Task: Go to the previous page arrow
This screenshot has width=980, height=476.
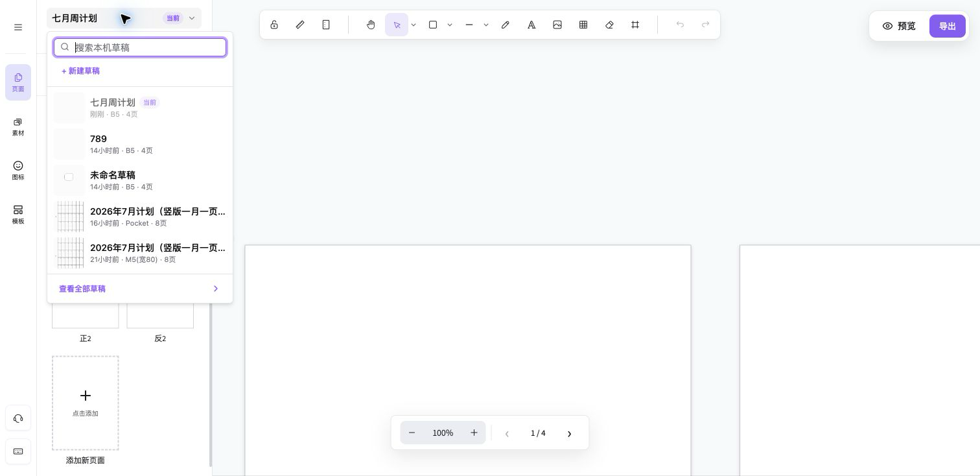Action: (507, 433)
